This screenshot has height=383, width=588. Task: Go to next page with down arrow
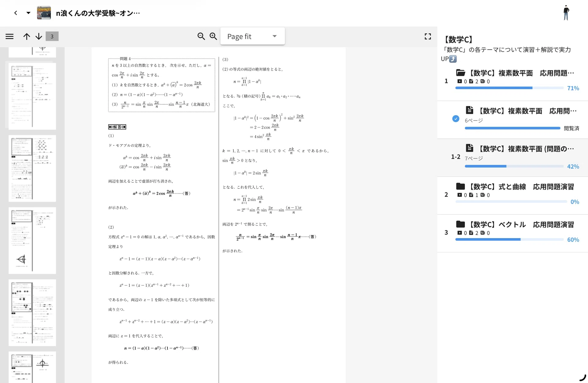point(39,36)
